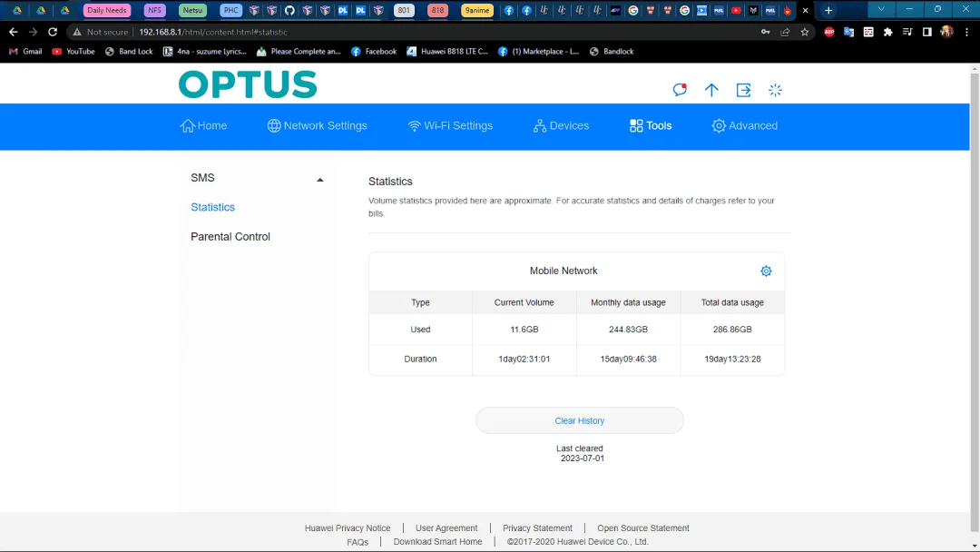The height and width of the screenshot is (552, 980).
Task: Expand 801 tab group
Action: click(404, 10)
